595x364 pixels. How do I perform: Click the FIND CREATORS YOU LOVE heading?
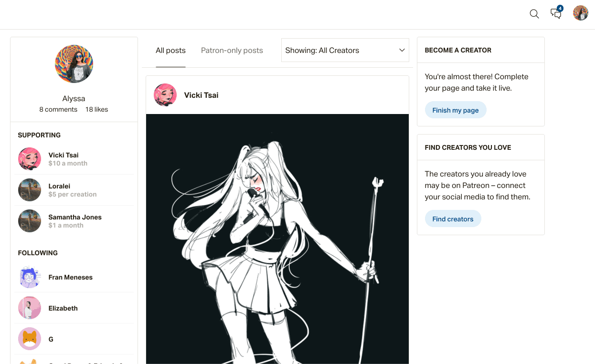click(468, 147)
